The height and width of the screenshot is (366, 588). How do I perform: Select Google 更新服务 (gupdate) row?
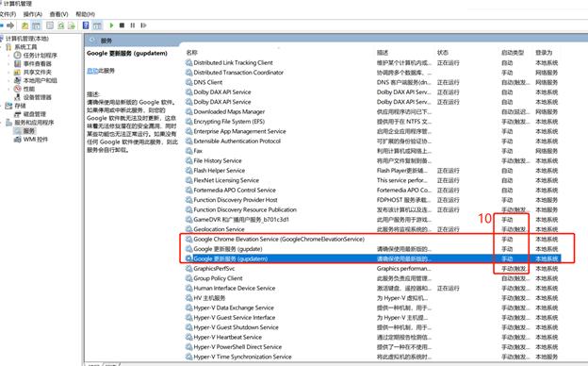(x=372, y=249)
